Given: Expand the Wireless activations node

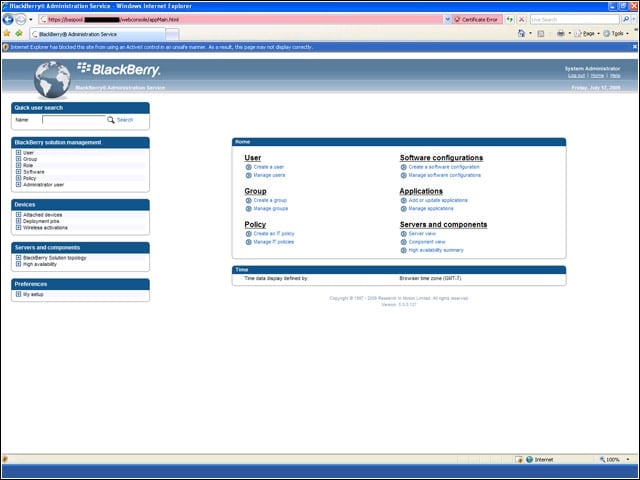Looking at the screenshot, I should point(18,227).
